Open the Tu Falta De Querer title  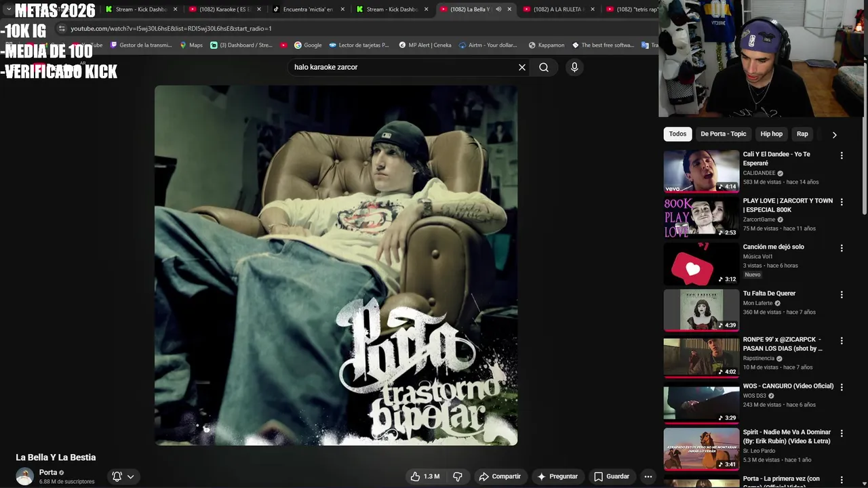pos(769,293)
